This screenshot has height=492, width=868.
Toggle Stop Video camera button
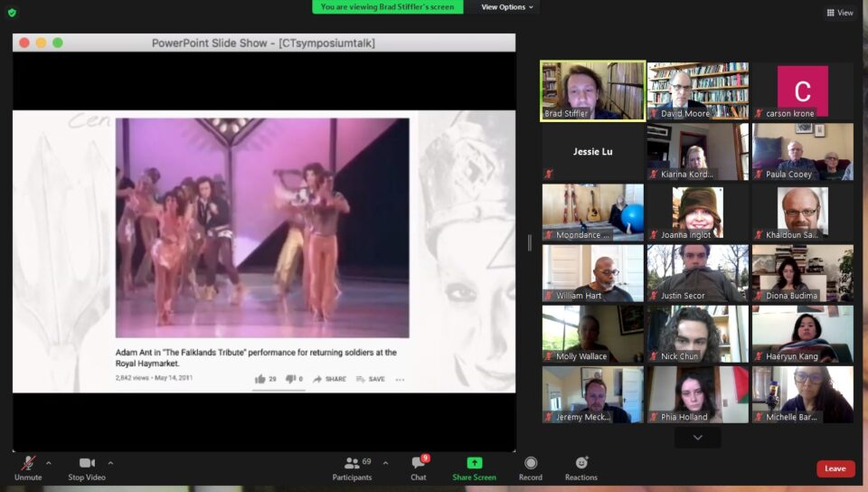[x=87, y=463]
